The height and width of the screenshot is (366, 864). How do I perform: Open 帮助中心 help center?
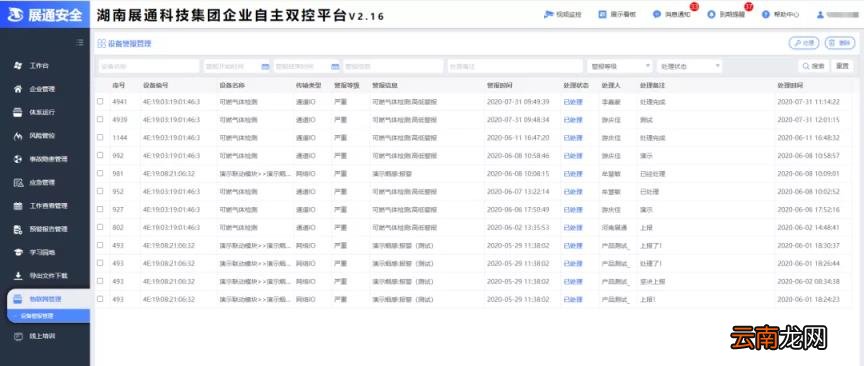[x=780, y=15]
